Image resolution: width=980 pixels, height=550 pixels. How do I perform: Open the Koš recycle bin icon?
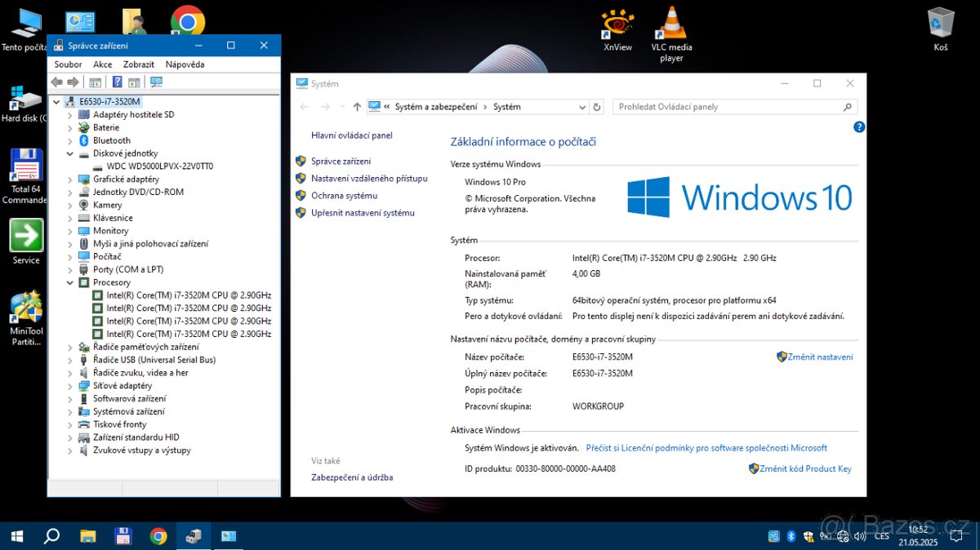(941, 29)
